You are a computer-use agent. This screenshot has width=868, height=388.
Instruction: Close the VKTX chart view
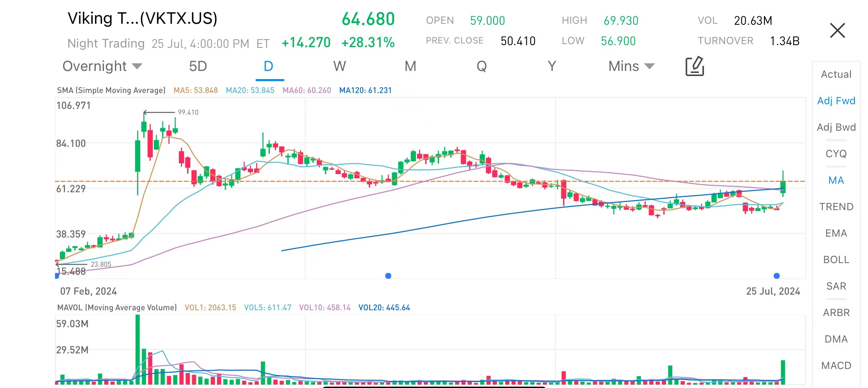point(837,31)
